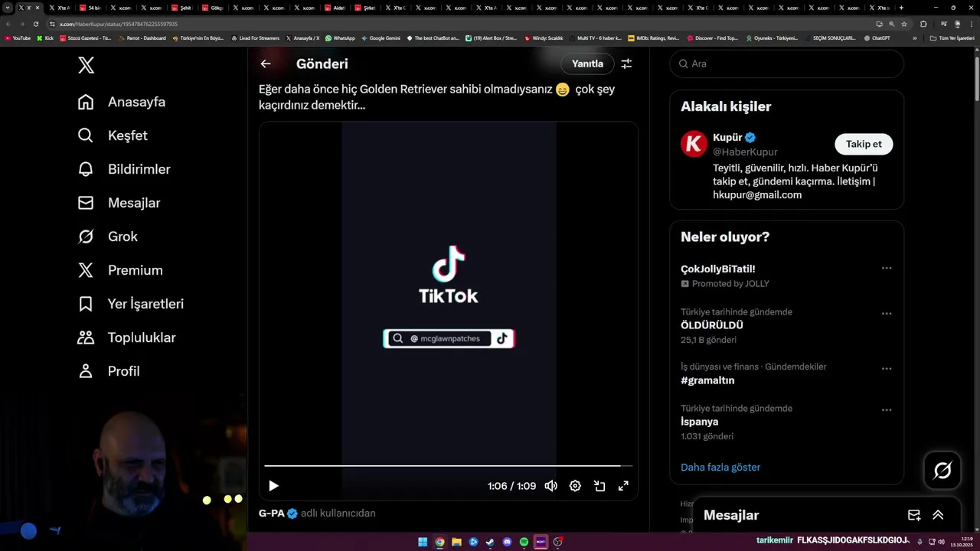Open the Parrot - Dashboard bookmark

coord(142,37)
